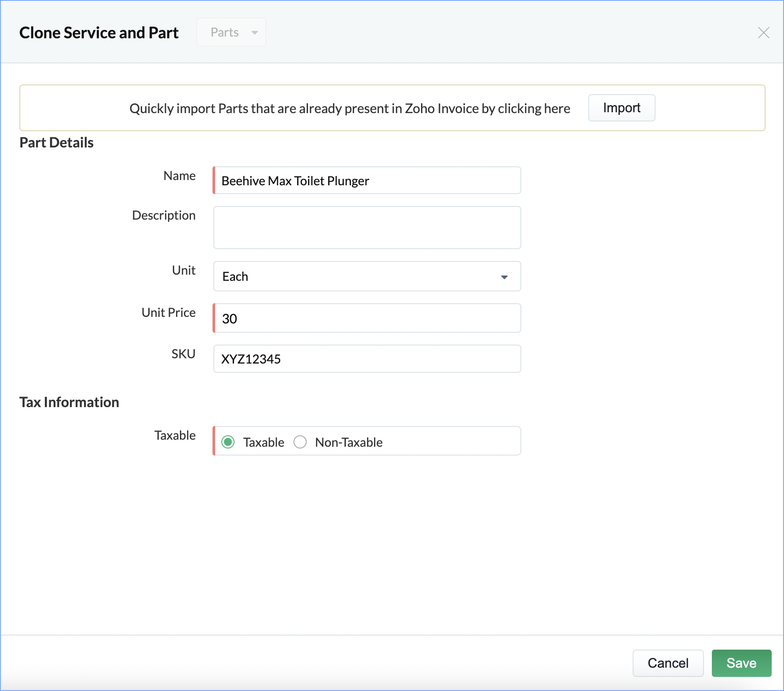Click the Unit Price label

click(169, 312)
